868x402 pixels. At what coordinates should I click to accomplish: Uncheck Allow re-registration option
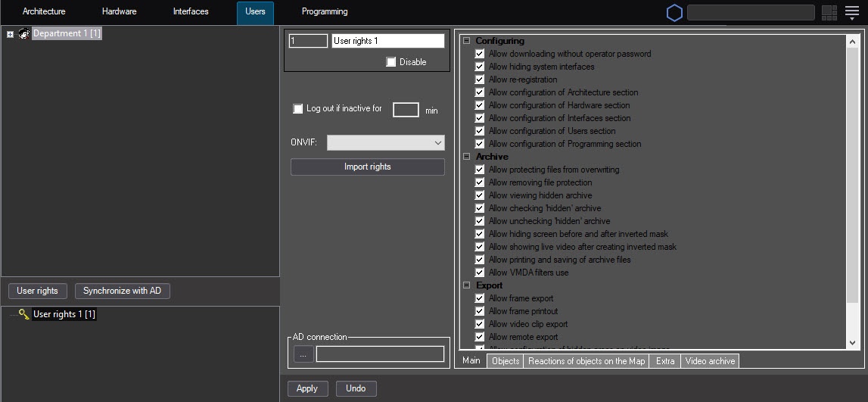pyautogui.click(x=480, y=79)
